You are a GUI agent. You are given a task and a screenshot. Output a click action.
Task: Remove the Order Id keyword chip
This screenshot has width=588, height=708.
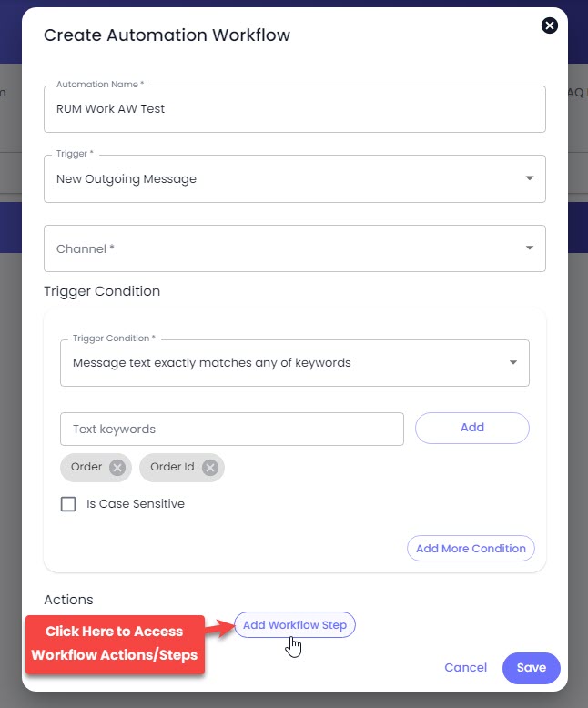click(x=210, y=468)
